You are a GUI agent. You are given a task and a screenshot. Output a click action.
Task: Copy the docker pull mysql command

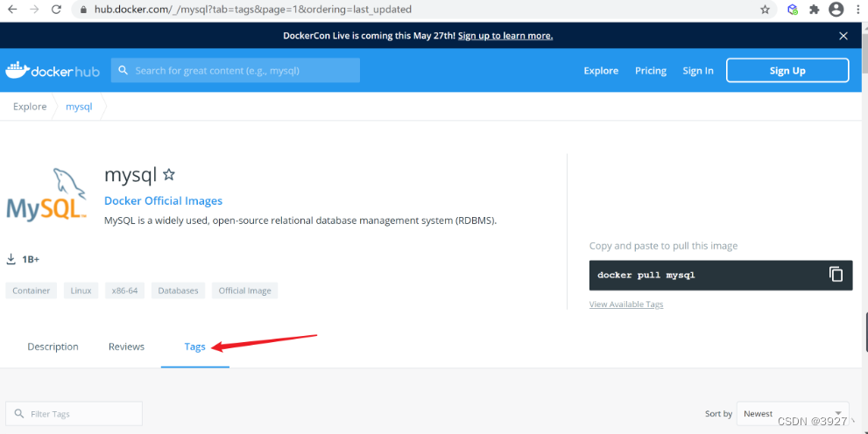coord(836,274)
